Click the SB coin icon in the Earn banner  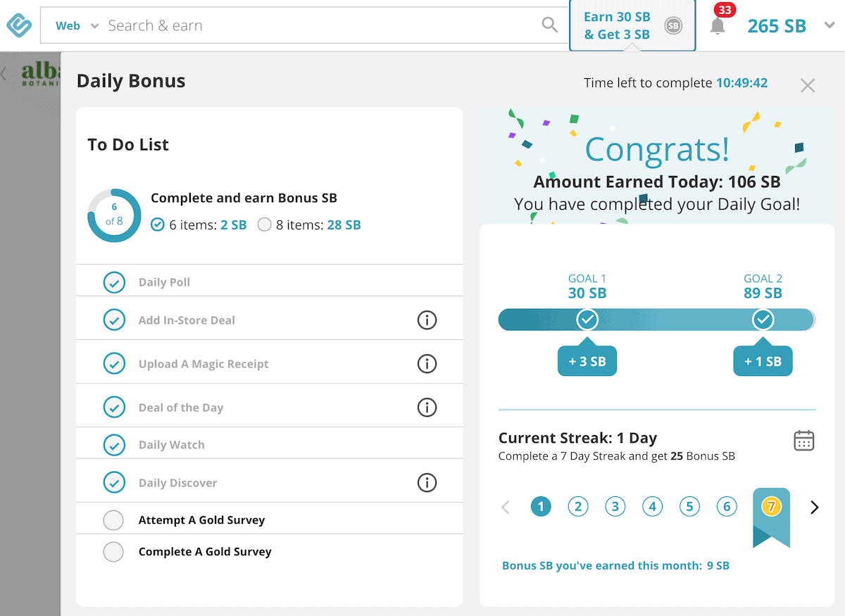click(674, 25)
